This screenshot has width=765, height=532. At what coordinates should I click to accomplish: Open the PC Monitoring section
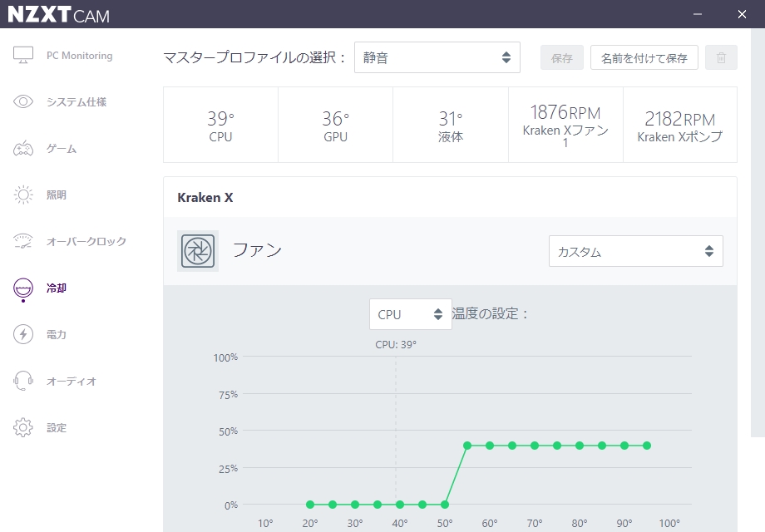pyautogui.click(x=80, y=55)
